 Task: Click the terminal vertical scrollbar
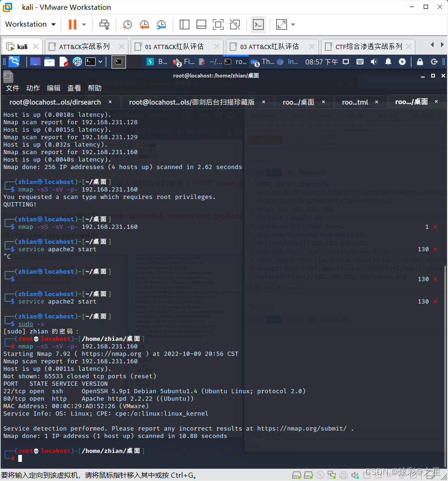[x=445, y=365]
